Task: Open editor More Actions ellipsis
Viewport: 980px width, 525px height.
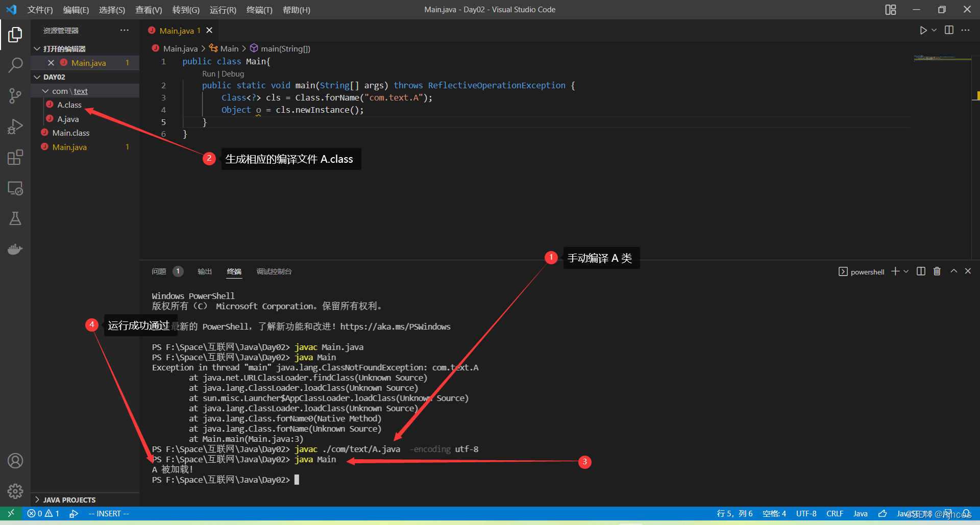Action: tap(965, 30)
